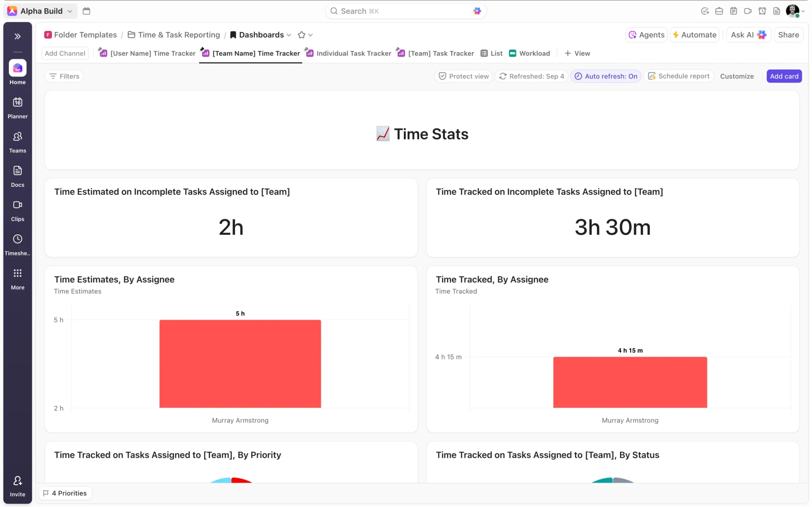The height and width of the screenshot is (507, 812).
Task: Open Teams in the sidebar
Action: (x=17, y=142)
